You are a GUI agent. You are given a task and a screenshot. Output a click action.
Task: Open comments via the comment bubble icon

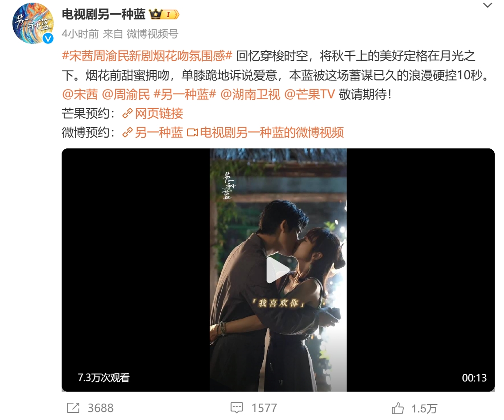tap(237, 408)
